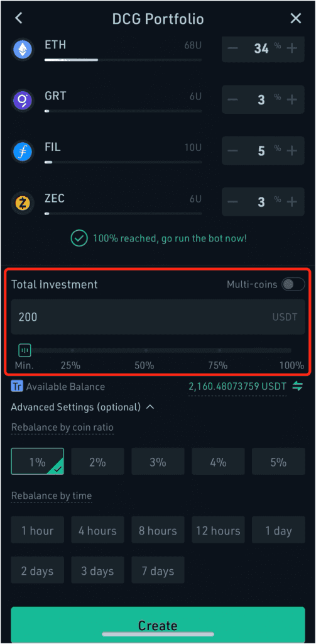Click the transfer arrows beside available balance
Screen dimensions: 316x644
(x=298, y=386)
